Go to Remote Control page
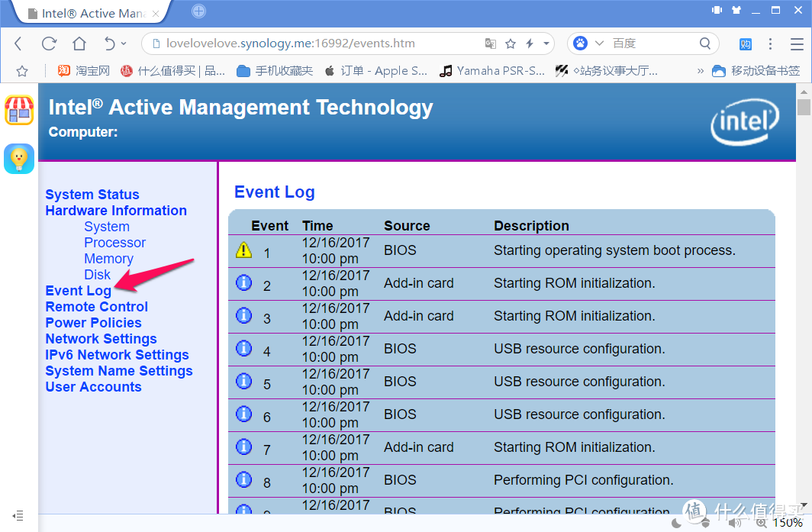The height and width of the screenshot is (532, 812). pyautogui.click(x=97, y=307)
